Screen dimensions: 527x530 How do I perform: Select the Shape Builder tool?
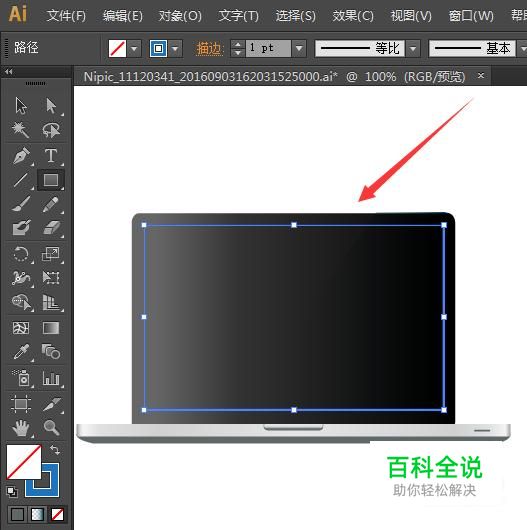coord(21,302)
